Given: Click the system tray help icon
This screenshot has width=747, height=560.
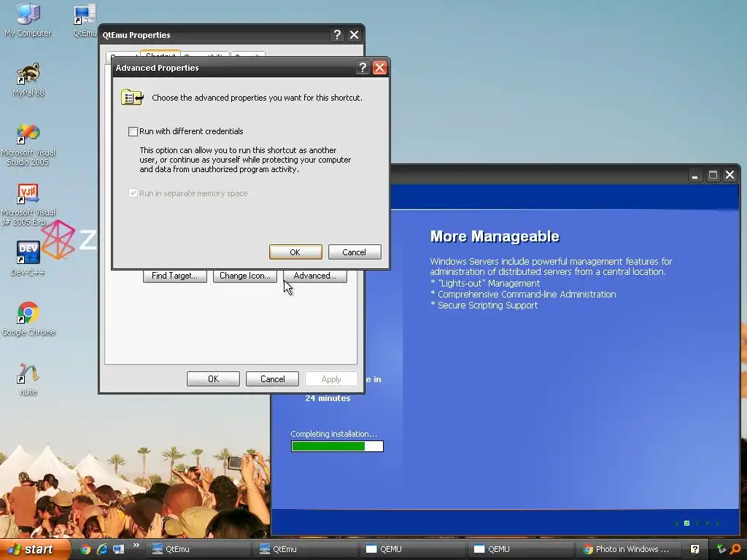Looking at the screenshot, I should (694, 549).
